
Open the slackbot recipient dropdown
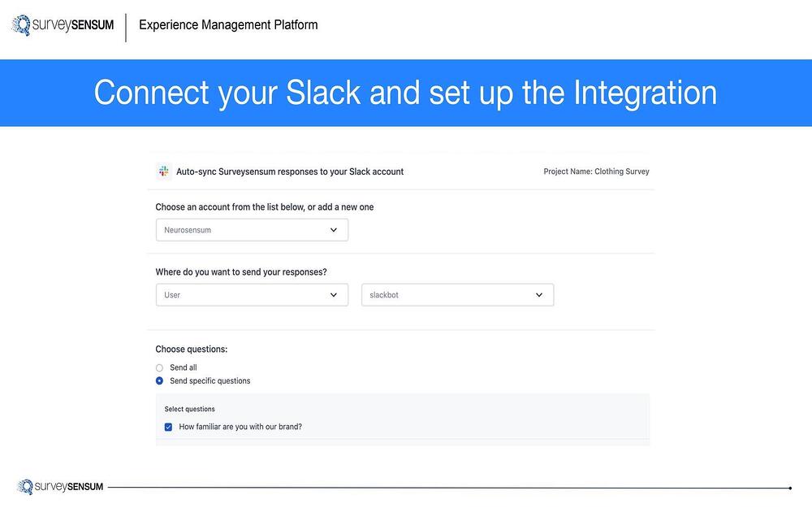point(457,295)
